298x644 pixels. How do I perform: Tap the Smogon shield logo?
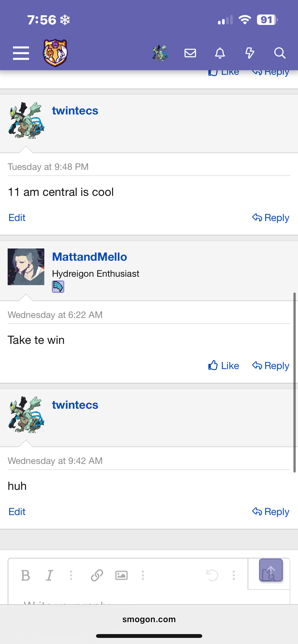pyautogui.click(x=55, y=53)
